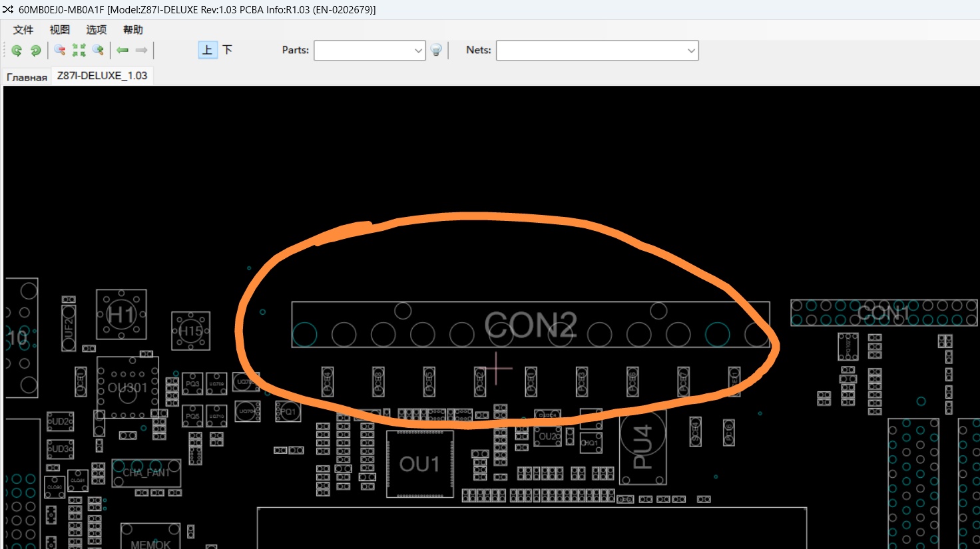
Task: Open the 文件 (File) menu
Action: tap(23, 30)
